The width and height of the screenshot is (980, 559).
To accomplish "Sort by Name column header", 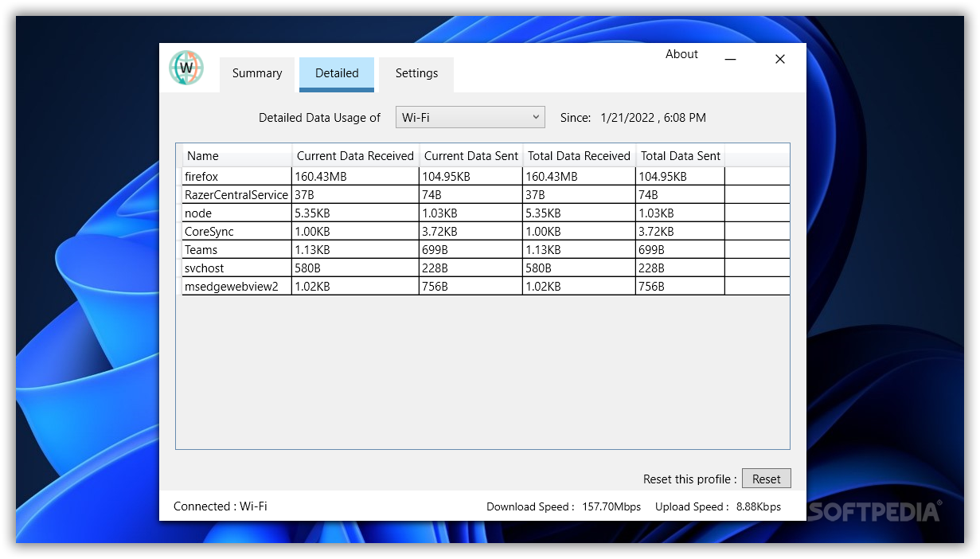I will pyautogui.click(x=237, y=156).
